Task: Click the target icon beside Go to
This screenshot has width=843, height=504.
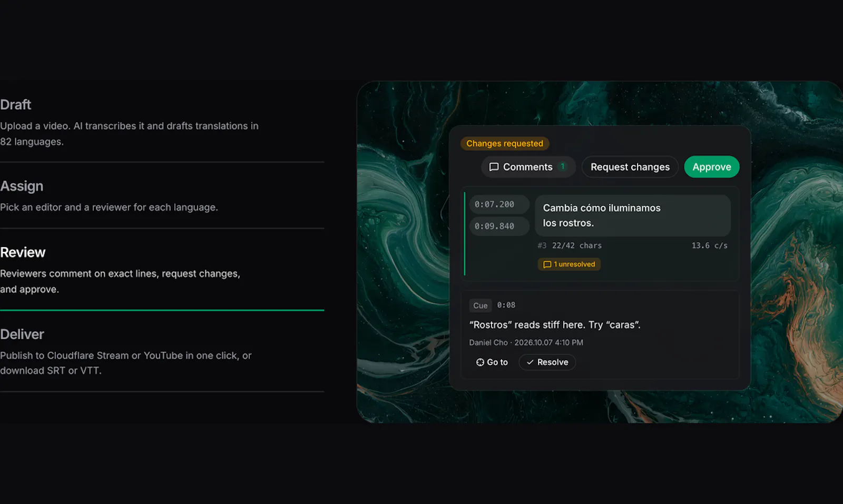Action: [480, 362]
